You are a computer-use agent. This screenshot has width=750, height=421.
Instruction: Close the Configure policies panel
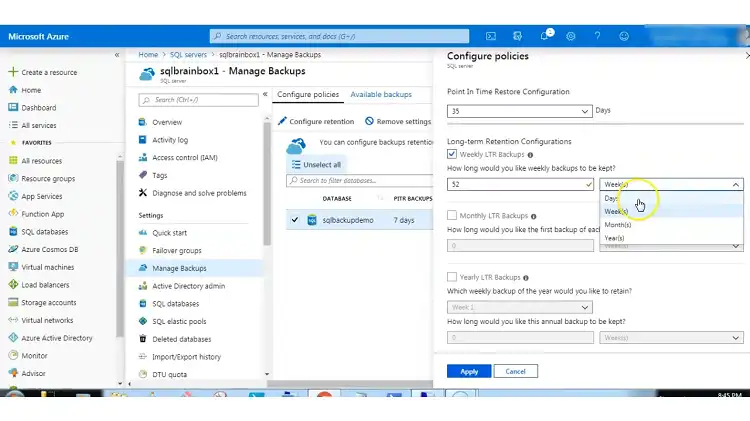tap(747, 56)
